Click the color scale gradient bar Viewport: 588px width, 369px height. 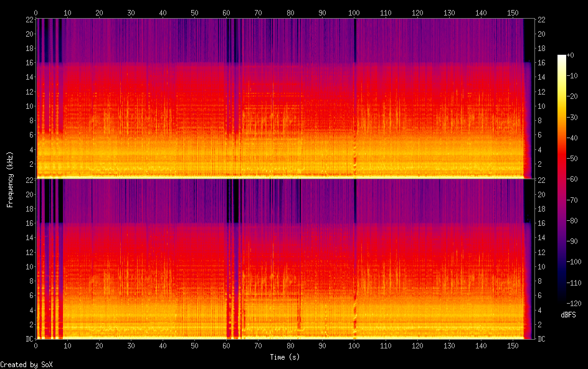[x=561, y=179]
